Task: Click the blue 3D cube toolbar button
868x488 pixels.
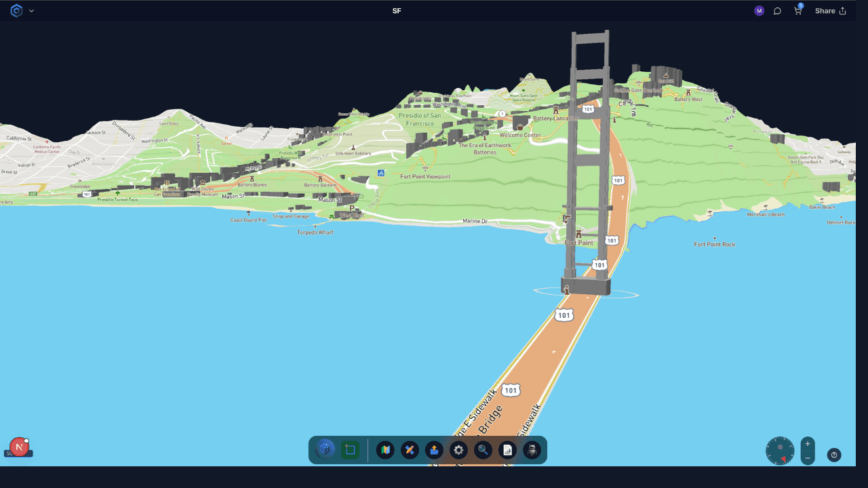Action: coord(325,449)
